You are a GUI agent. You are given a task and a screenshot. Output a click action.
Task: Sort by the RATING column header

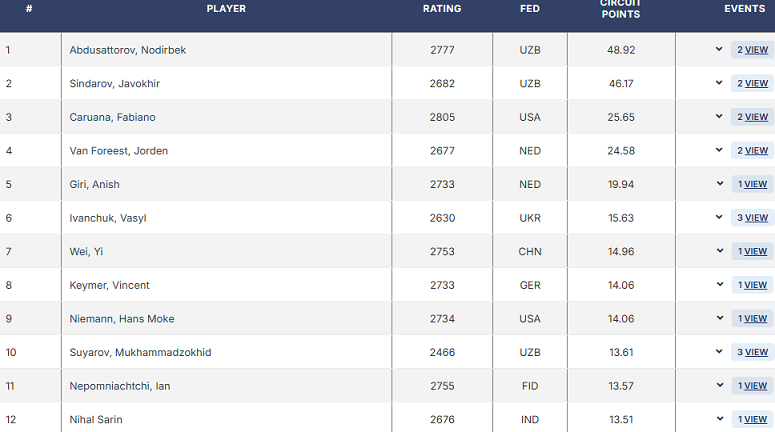442,9
